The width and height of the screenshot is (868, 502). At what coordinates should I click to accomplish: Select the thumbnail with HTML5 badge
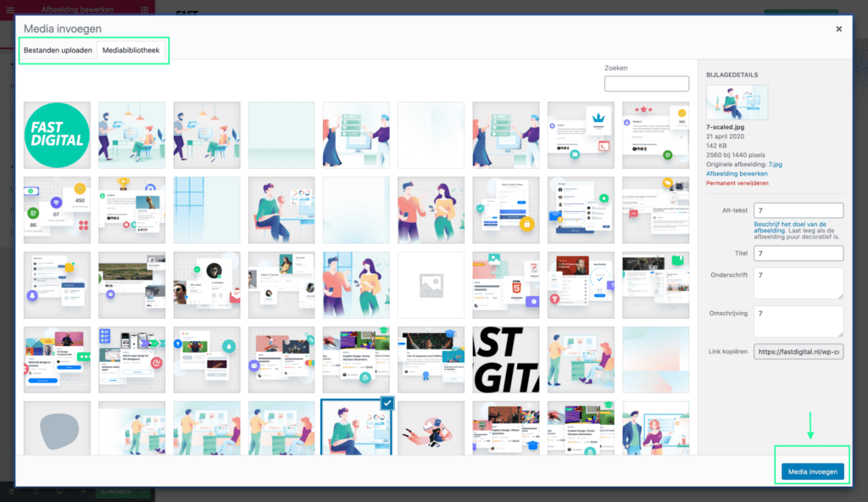tap(505, 285)
